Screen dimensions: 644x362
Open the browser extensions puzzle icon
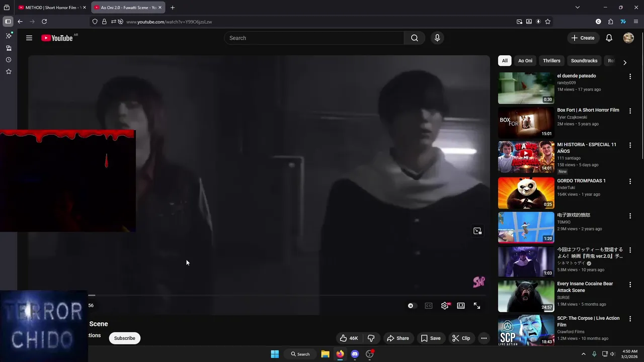610,22
